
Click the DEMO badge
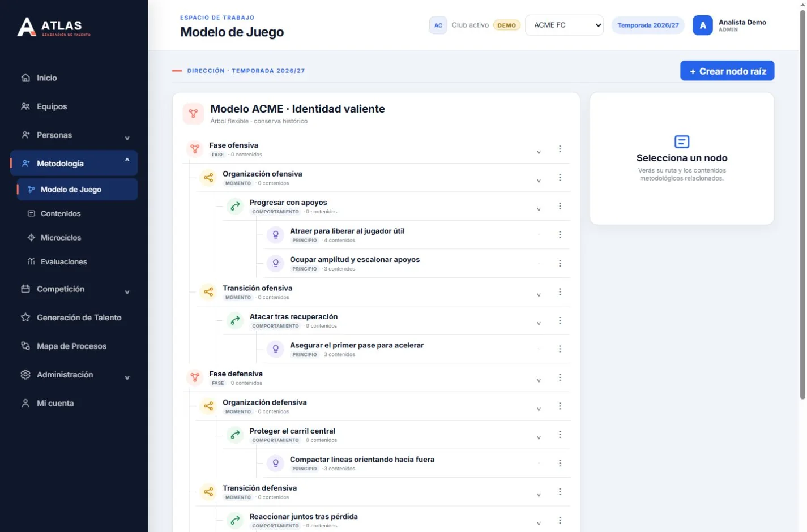(507, 25)
